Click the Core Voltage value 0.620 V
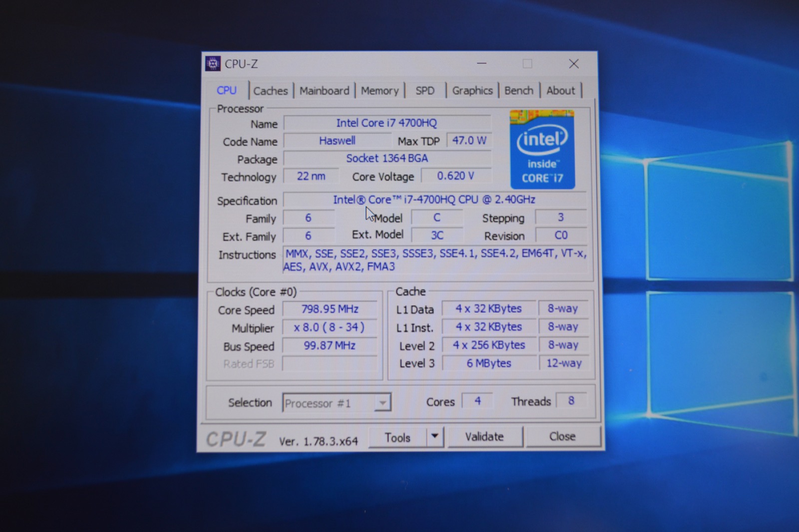The image size is (799, 532). click(x=456, y=176)
